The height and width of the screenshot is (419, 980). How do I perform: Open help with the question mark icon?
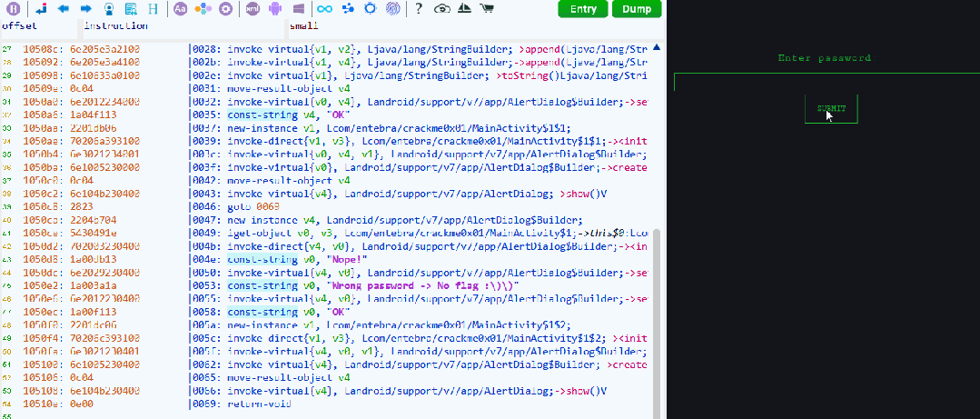click(419, 9)
